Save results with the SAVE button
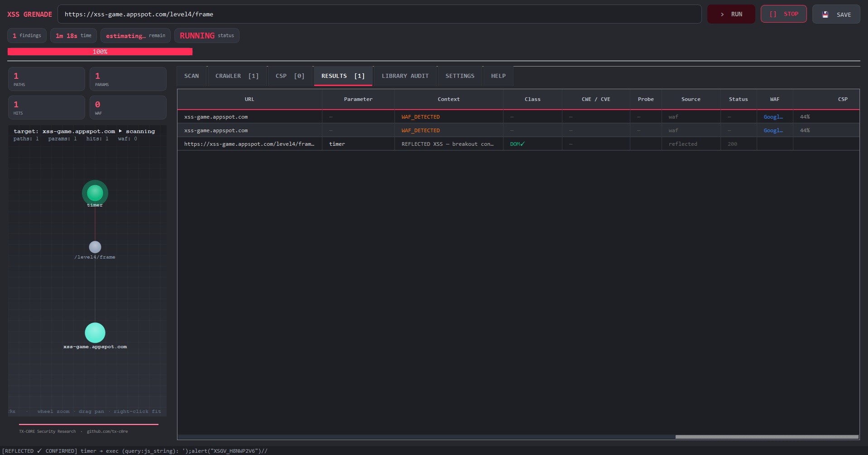868x455 pixels. point(836,14)
